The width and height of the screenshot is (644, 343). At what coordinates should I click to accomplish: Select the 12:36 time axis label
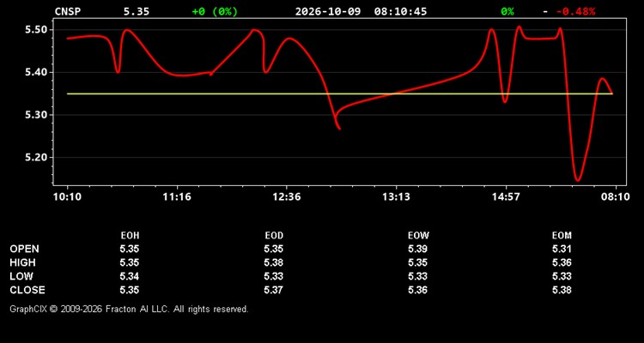point(287,197)
